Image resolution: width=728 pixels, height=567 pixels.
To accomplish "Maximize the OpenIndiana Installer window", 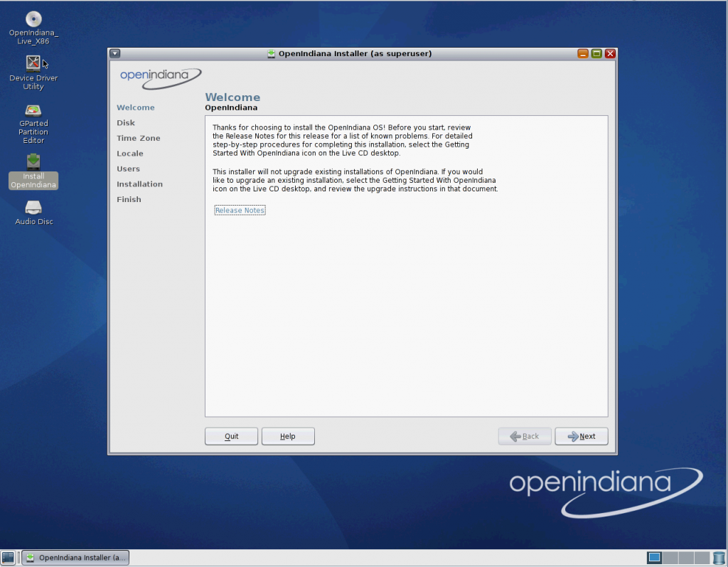I will pyautogui.click(x=596, y=53).
